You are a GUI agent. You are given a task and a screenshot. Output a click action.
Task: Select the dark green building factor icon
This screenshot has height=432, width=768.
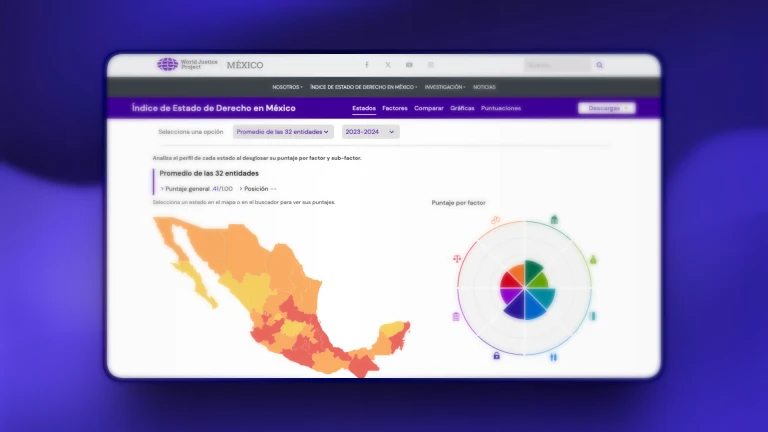click(554, 219)
